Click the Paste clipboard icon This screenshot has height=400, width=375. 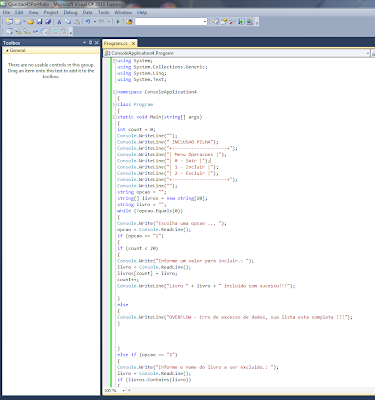[77, 22]
